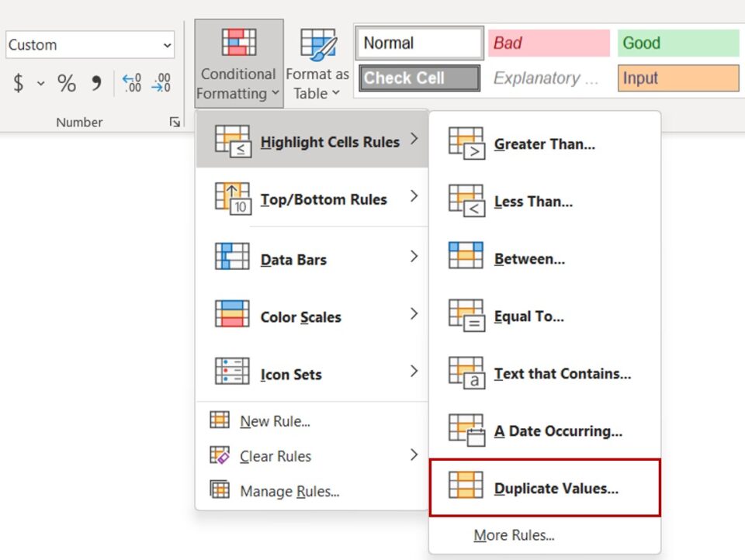
Task: Open the Custom number format dropdown
Action: tap(89, 45)
